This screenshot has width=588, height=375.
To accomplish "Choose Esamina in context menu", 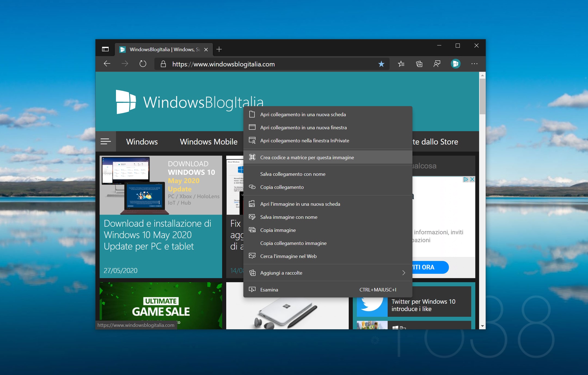I will 328,290.
